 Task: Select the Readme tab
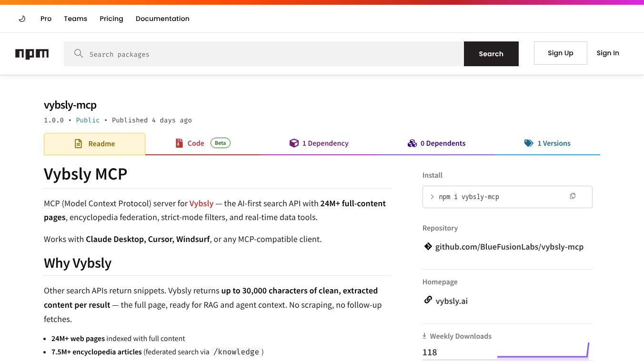pos(94,144)
